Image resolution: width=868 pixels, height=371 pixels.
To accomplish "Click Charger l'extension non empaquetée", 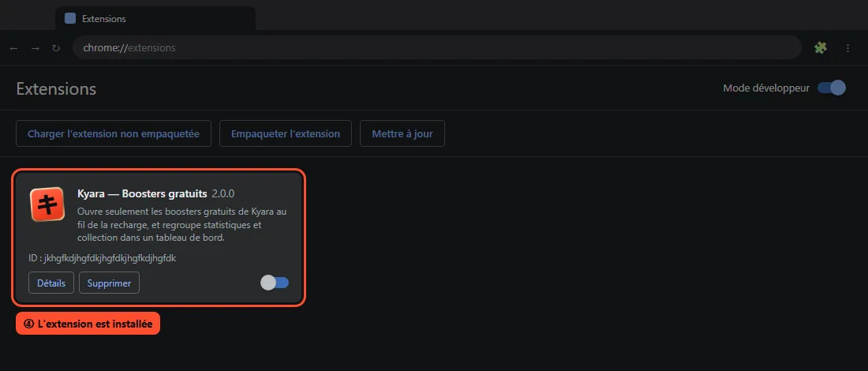I will pos(114,133).
